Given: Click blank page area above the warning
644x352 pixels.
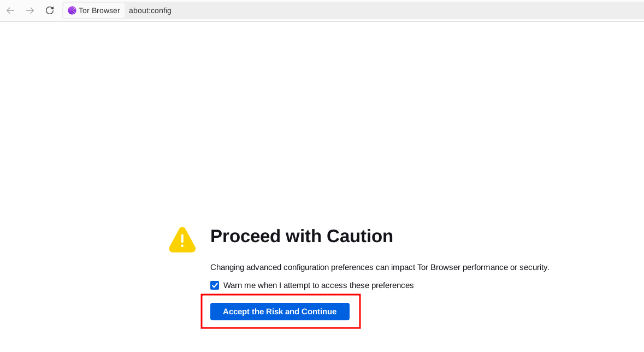Looking at the screenshot, I should (322, 120).
